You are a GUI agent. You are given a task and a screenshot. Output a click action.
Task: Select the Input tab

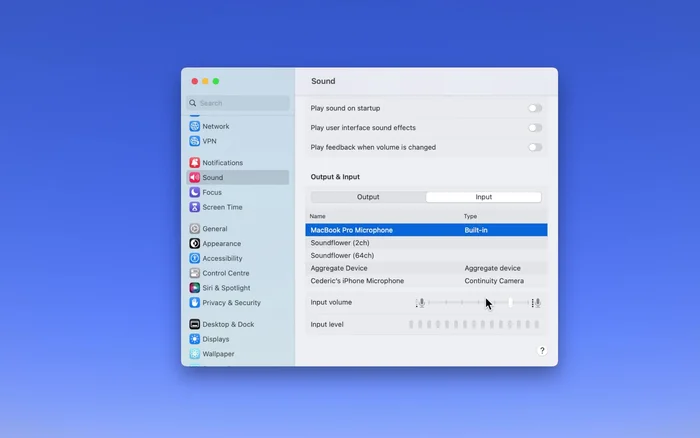tap(483, 197)
